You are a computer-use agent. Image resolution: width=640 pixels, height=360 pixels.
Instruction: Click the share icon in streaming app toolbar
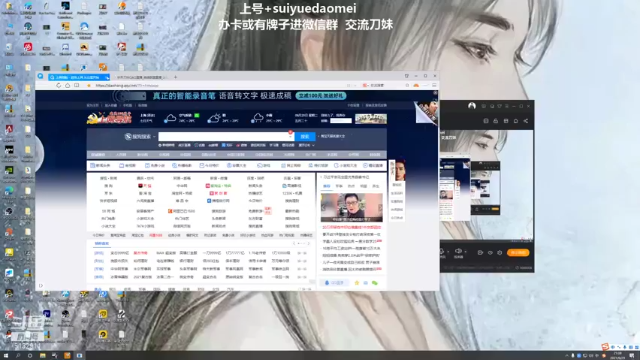pyautogui.click(x=526, y=121)
